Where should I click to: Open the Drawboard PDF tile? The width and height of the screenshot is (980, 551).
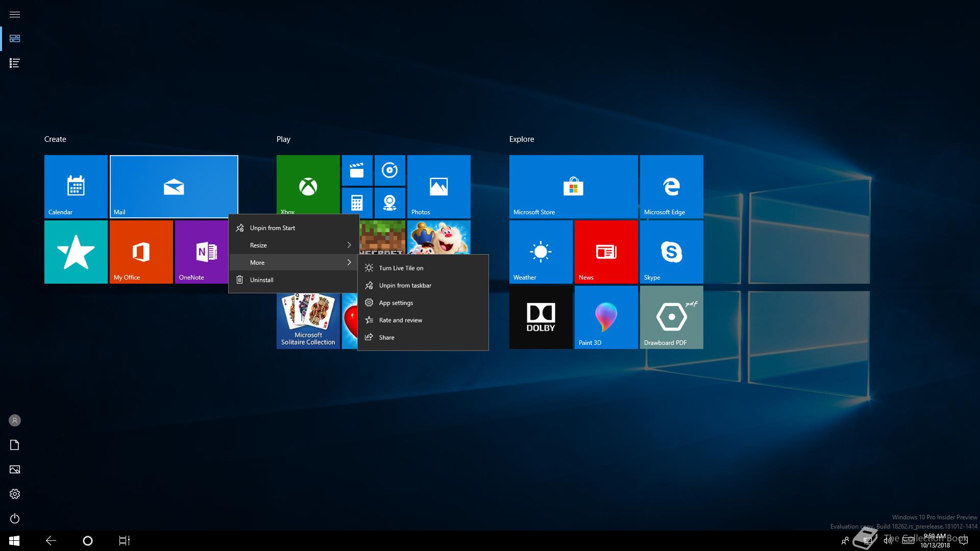point(671,317)
